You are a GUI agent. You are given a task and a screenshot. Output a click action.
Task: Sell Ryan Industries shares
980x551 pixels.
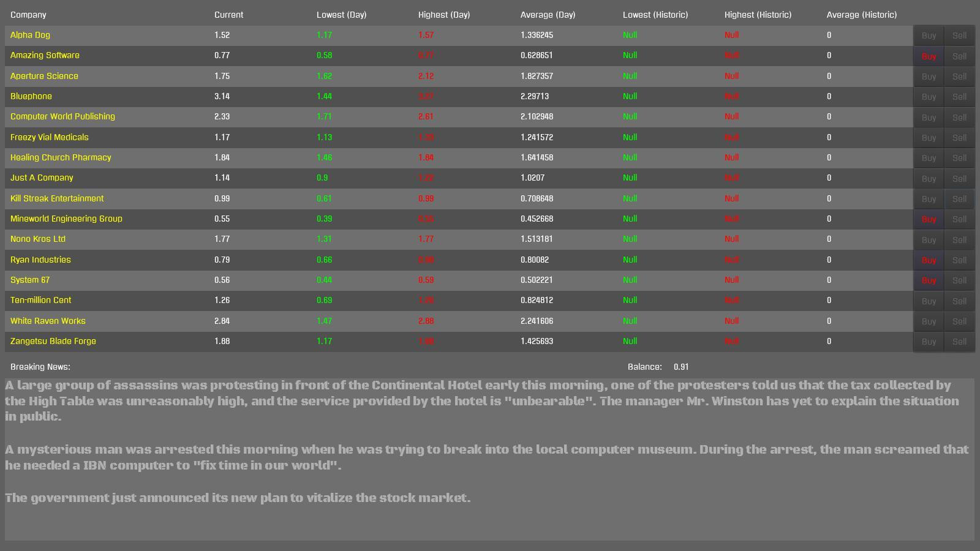959,260
